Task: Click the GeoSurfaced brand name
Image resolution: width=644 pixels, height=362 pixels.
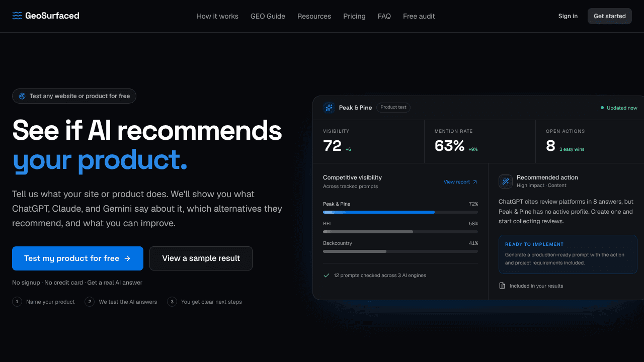Action: 52,16
